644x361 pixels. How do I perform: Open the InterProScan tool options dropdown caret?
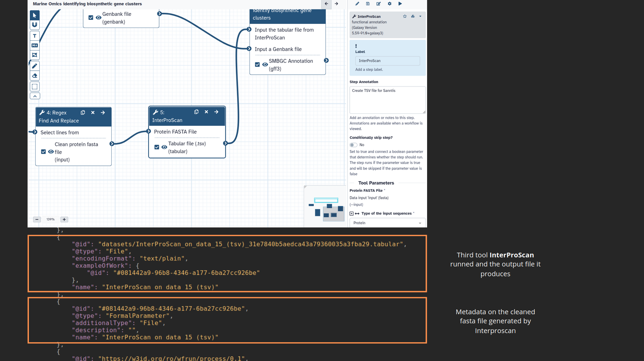[420, 16]
